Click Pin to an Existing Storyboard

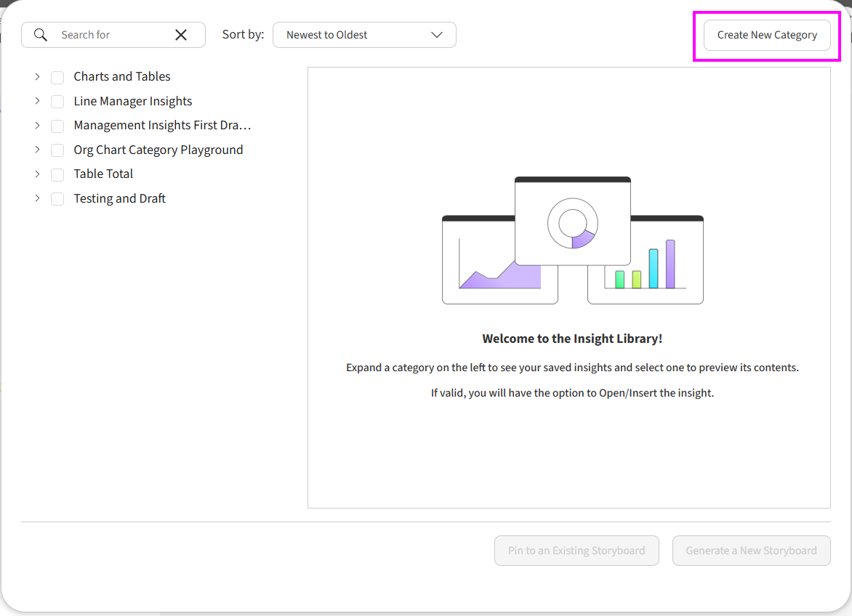click(576, 551)
